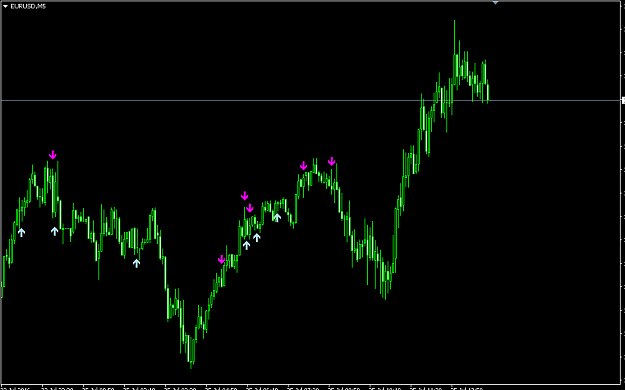This screenshot has width=625, height=390.
Task: Open the dropdown triangle beside EURUSD,M5
Action: coord(6,6)
